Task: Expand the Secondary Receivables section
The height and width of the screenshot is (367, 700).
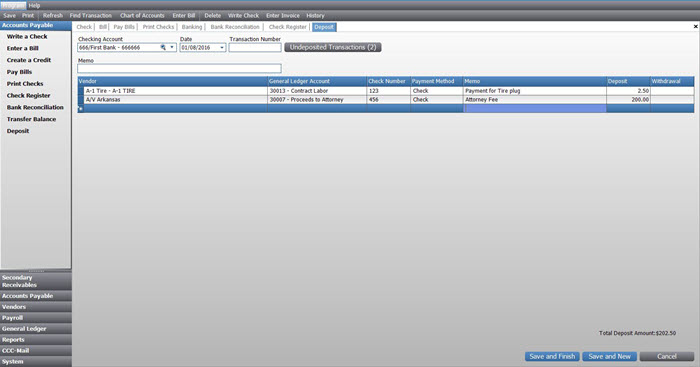Action: [x=36, y=281]
